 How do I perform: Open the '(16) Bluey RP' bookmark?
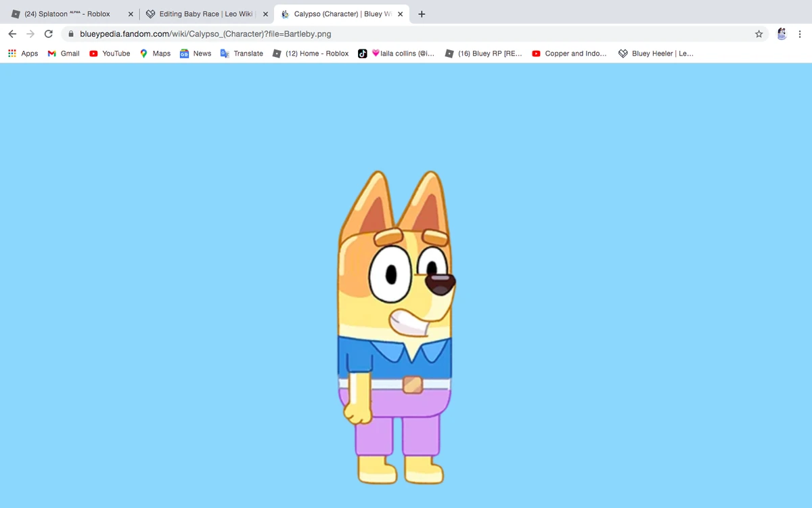click(484, 53)
